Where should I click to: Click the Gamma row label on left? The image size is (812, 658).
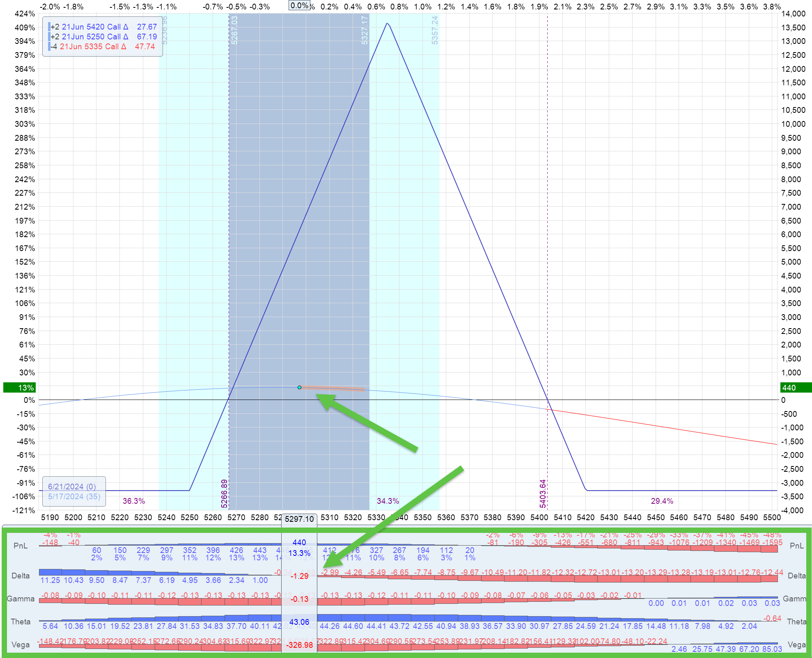pos(21,599)
